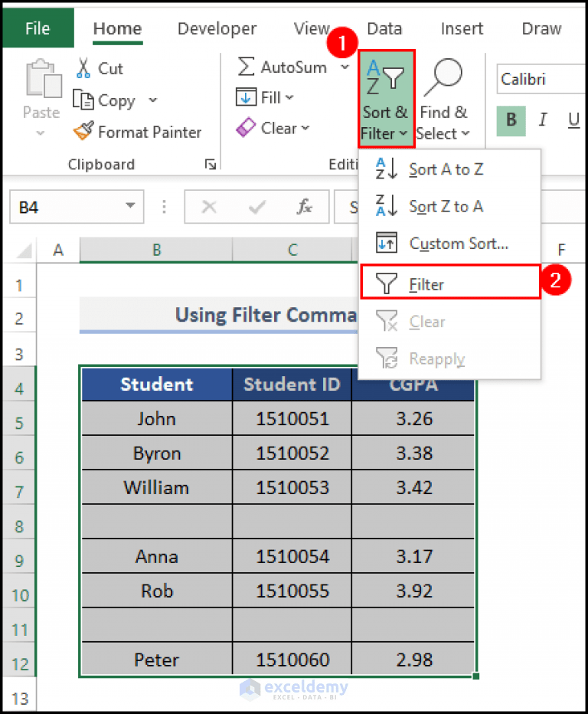Viewport: 588px width, 714px height.
Task: Click the Copy icon
Action: [x=83, y=100]
